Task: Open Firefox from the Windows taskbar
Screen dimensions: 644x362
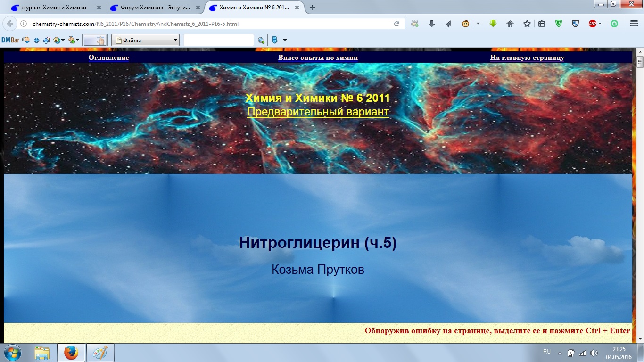Action: coord(71,353)
